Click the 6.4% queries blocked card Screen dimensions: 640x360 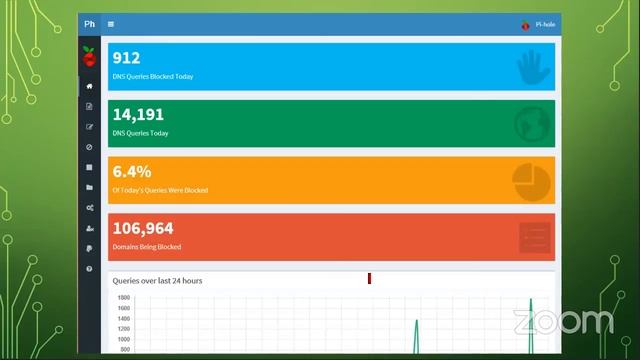click(x=331, y=180)
